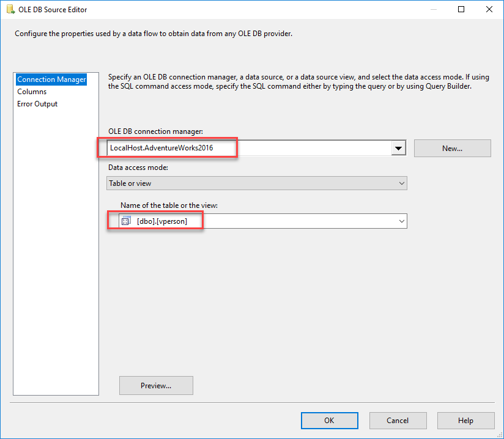Minimize the OLE DB Source Editor window
This screenshot has width=504, height=439.
tap(434, 10)
